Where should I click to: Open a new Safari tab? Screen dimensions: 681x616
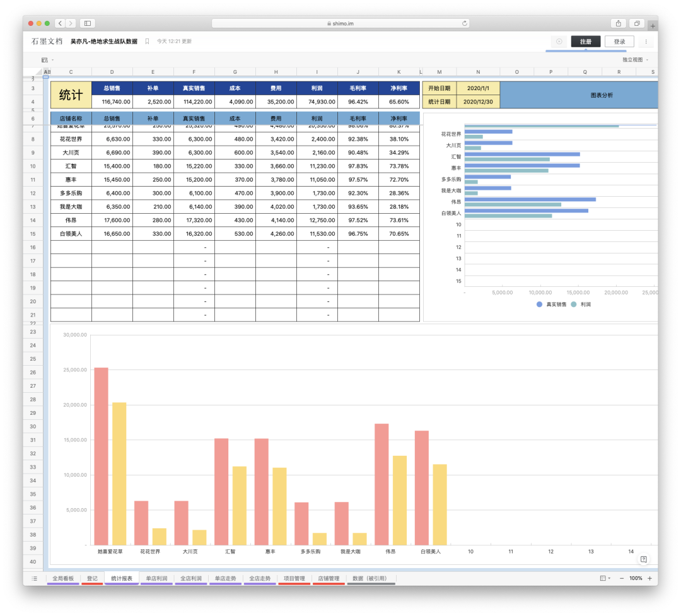click(653, 26)
